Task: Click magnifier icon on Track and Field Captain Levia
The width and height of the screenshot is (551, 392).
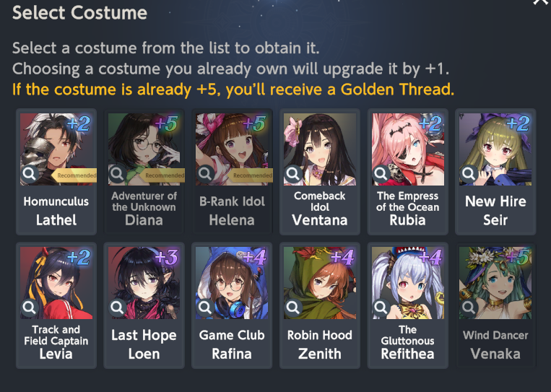Action: coord(30,308)
